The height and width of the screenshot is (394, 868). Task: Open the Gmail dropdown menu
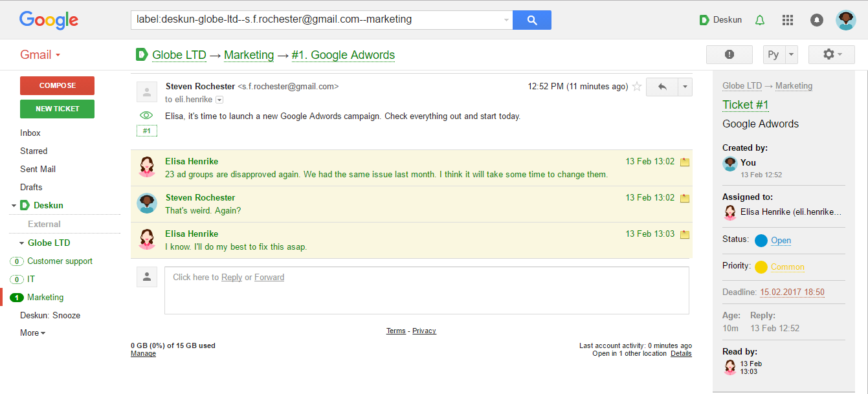40,54
